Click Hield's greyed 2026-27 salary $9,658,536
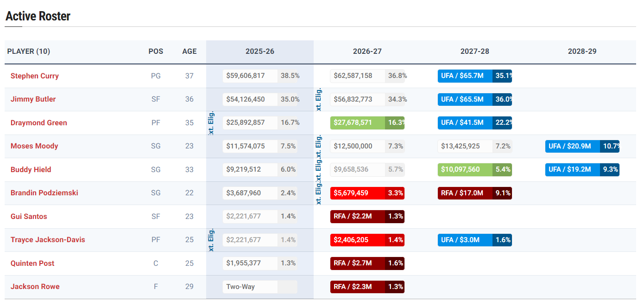This screenshot has width=644, height=302. point(358,170)
